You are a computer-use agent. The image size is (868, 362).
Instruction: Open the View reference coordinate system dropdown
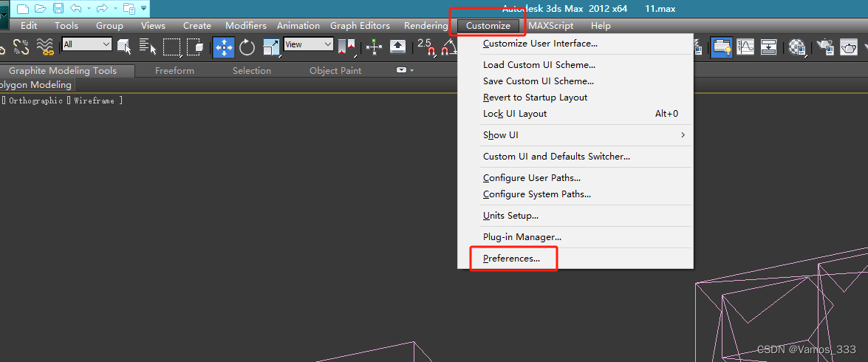tap(308, 44)
